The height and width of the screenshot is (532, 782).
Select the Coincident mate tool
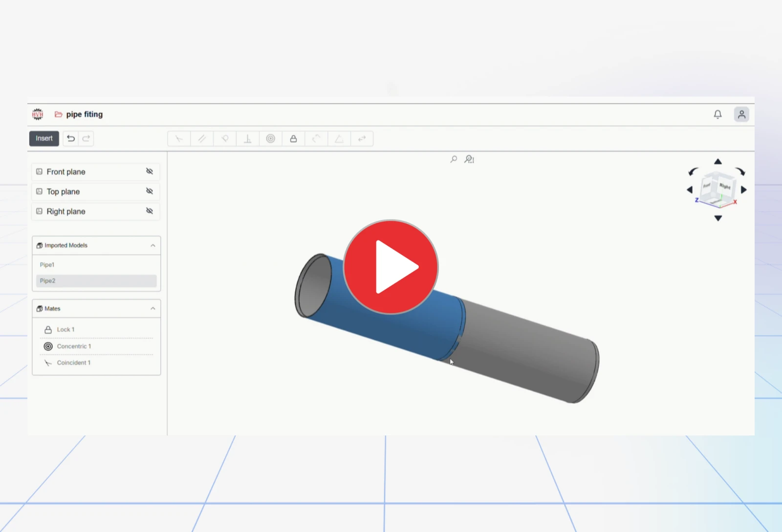click(x=179, y=139)
